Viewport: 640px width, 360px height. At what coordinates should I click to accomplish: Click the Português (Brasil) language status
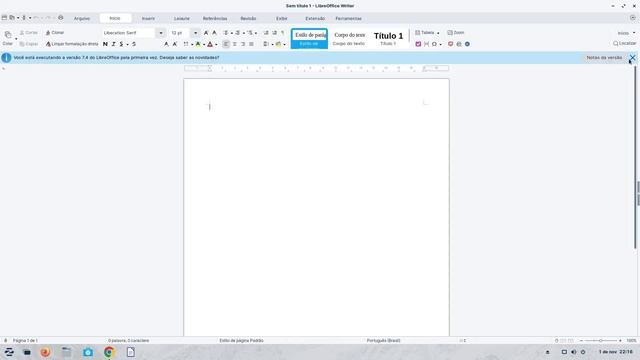(383, 340)
